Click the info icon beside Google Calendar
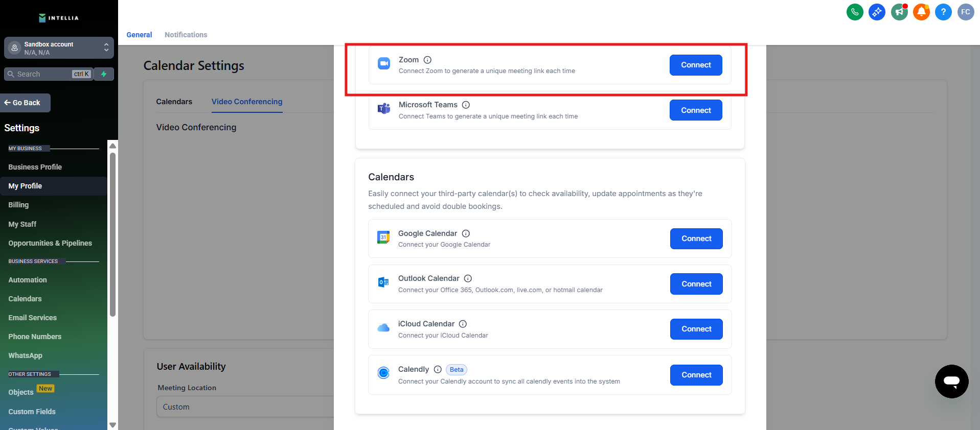Viewport: 980px width, 430px height. click(466, 233)
